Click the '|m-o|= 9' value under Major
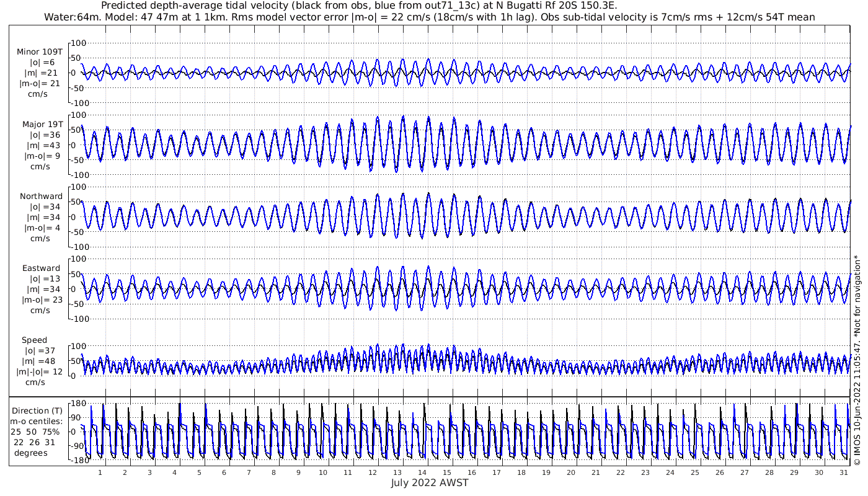Viewport: 868px width, 496px height. coord(42,156)
